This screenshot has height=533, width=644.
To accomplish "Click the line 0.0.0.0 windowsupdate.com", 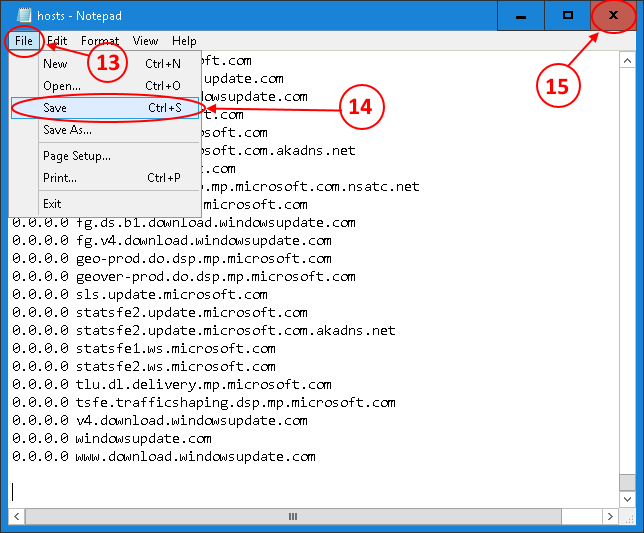I will click(x=112, y=439).
